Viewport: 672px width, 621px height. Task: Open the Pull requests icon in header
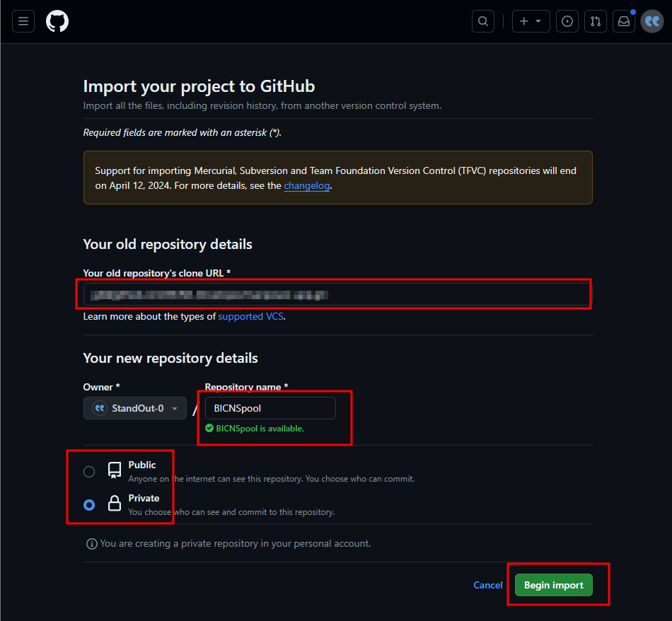[596, 21]
